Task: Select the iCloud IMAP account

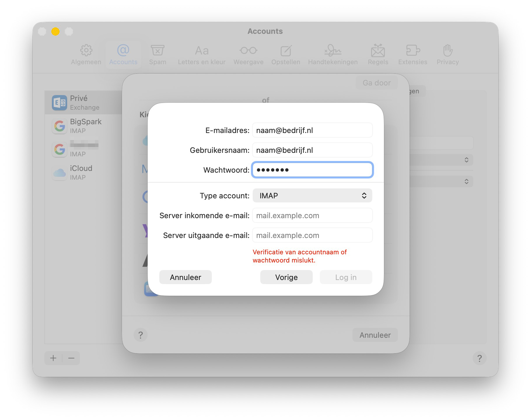Action: click(x=83, y=173)
